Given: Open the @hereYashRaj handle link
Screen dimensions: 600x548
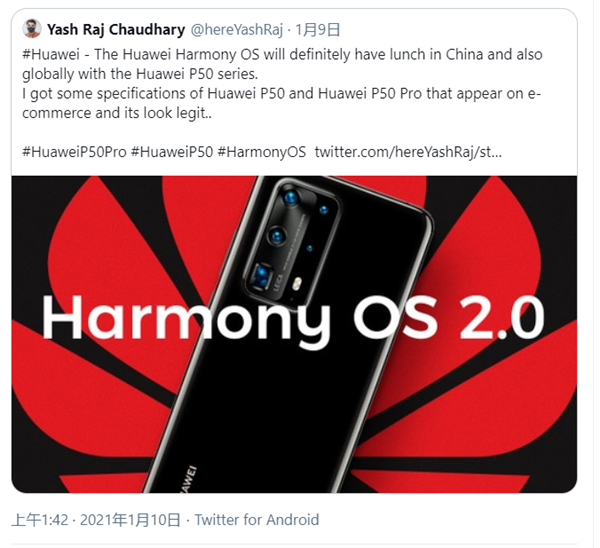Looking at the screenshot, I should pyautogui.click(x=236, y=29).
